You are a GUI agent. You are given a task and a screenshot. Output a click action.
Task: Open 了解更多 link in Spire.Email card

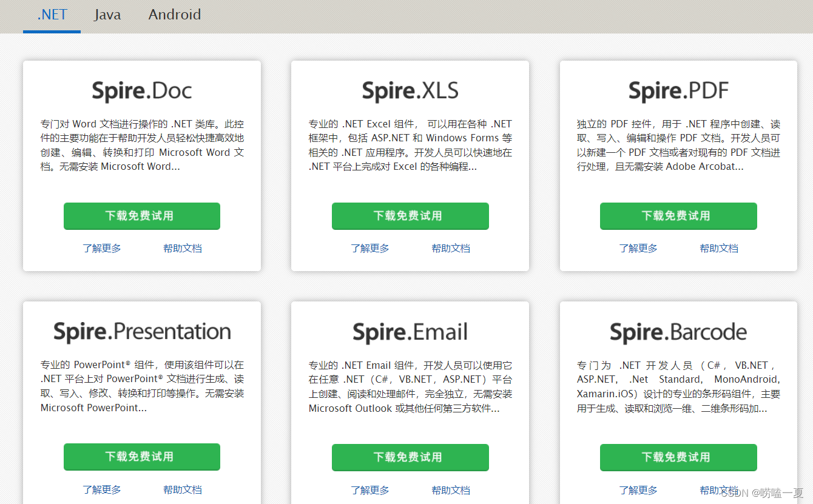[x=370, y=490]
